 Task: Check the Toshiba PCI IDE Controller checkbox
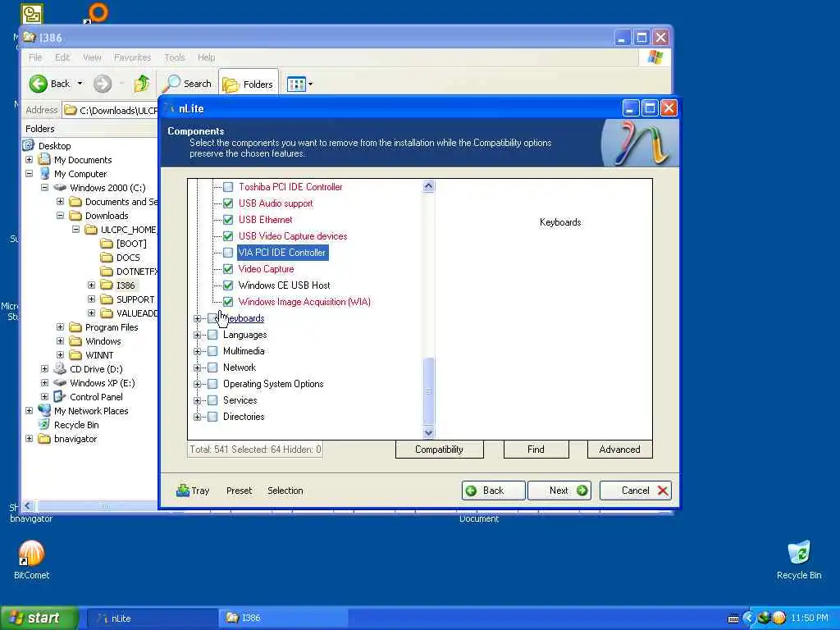[228, 187]
